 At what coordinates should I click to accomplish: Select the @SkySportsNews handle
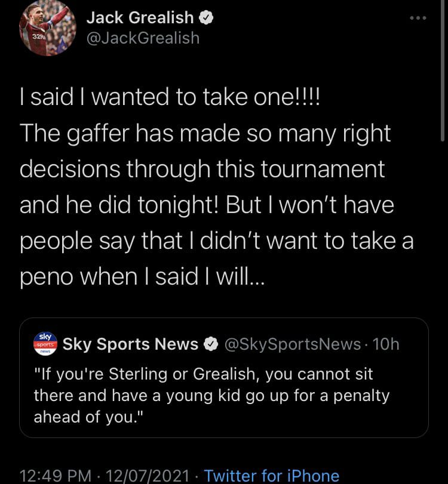[292, 344]
